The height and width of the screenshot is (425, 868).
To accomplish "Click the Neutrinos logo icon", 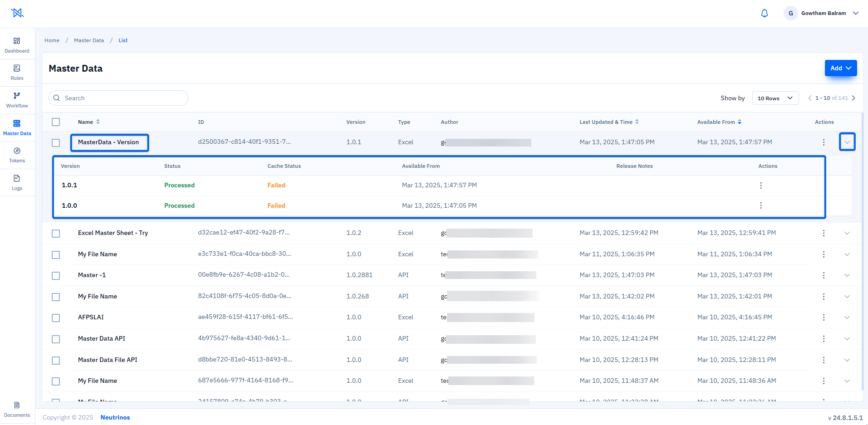I will [18, 13].
